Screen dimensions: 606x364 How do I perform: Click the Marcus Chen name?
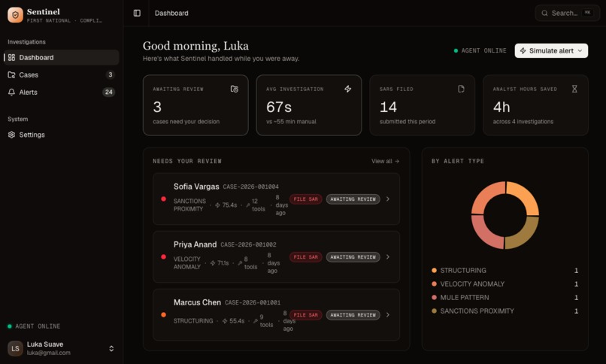click(x=197, y=302)
